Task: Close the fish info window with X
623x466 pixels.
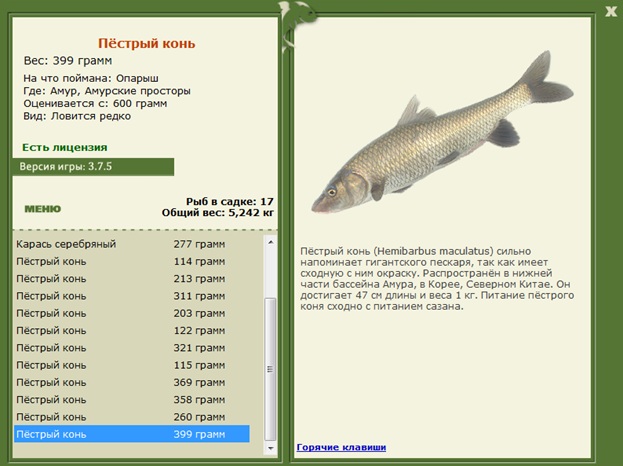Action: click(611, 12)
